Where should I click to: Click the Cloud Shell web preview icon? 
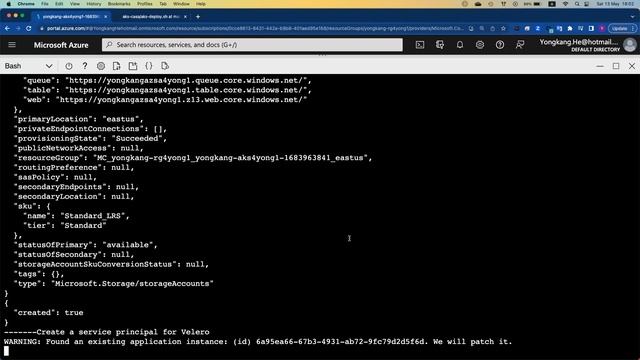(x=164, y=66)
